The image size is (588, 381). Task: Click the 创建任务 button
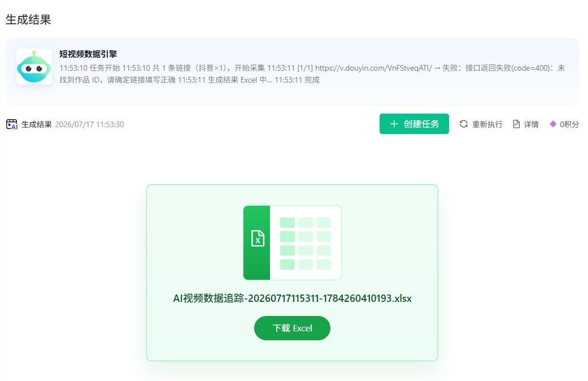[414, 124]
